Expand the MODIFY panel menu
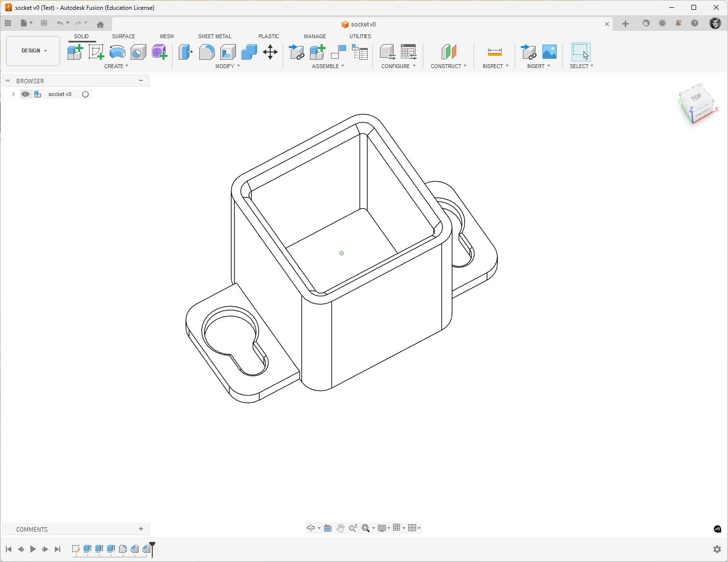The height and width of the screenshot is (562, 728). coord(228,66)
